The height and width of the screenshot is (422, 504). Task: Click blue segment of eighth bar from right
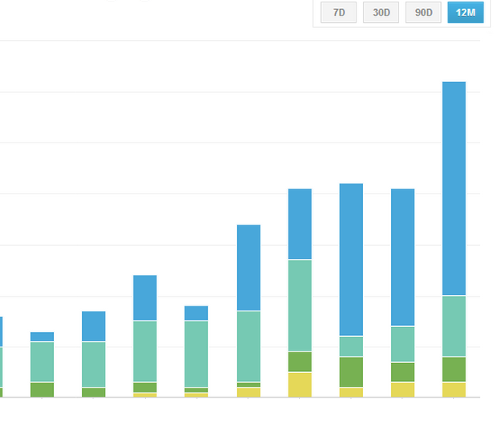tap(93, 326)
